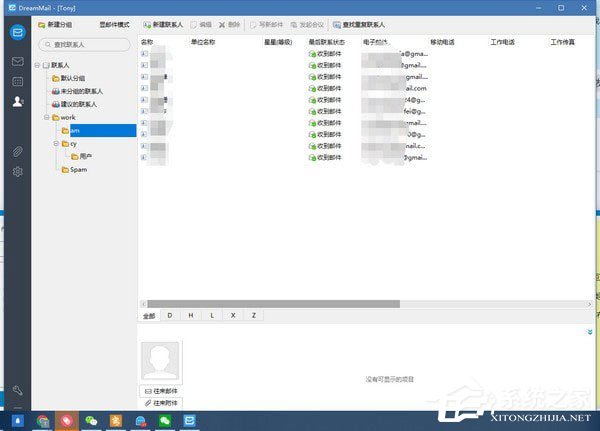Click 新建分组 new group button
The height and width of the screenshot is (431, 600).
point(55,25)
